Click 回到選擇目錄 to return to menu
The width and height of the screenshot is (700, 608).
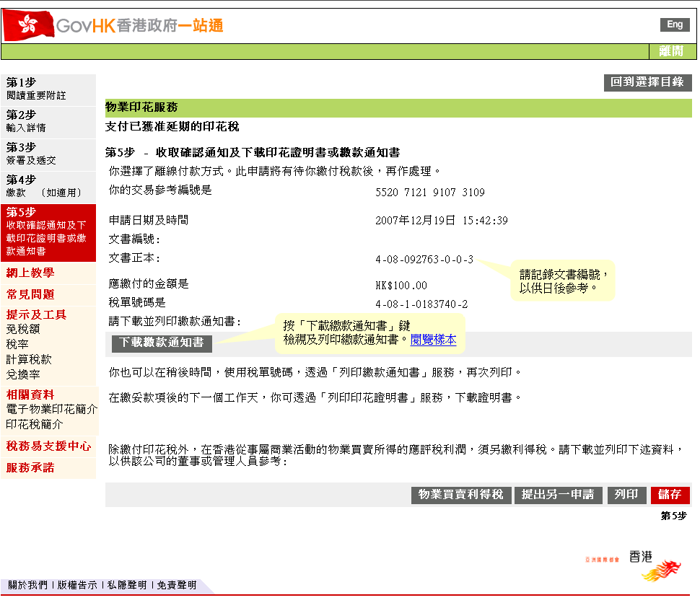[x=647, y=82]
